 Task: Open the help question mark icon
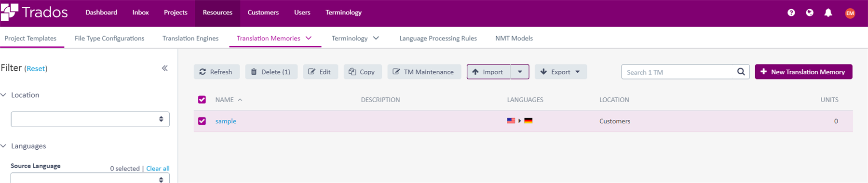click(x=791, y=13)
